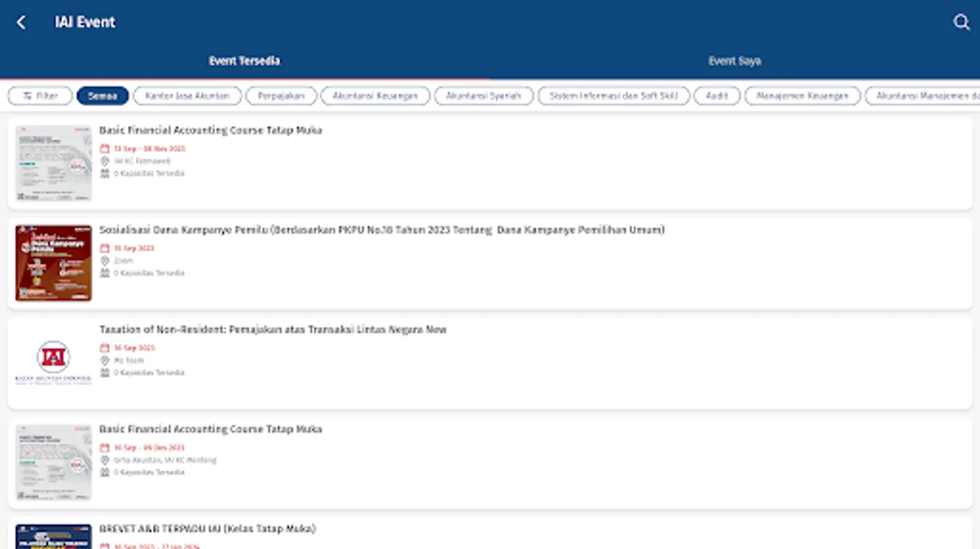Filter events by Perpajakan chip
The width and height of the screenshot is (980, 549).
click(281, 96)
